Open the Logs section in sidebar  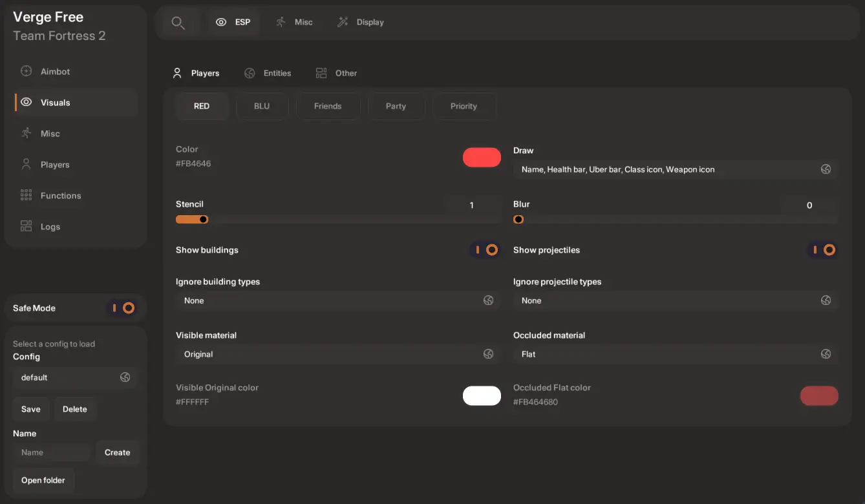(76, 227)
